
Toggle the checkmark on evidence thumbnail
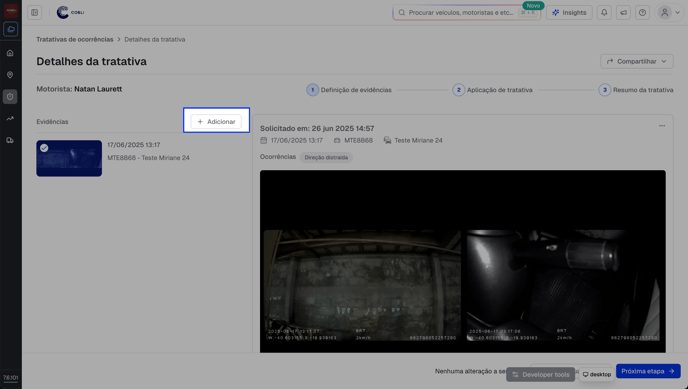pyautogui.click(x=44, y=148)
